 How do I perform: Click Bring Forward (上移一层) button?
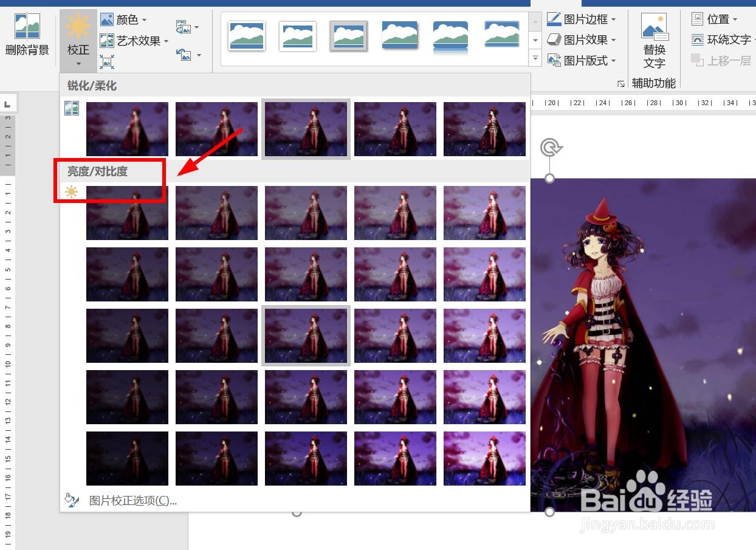(x=722, y=60)
